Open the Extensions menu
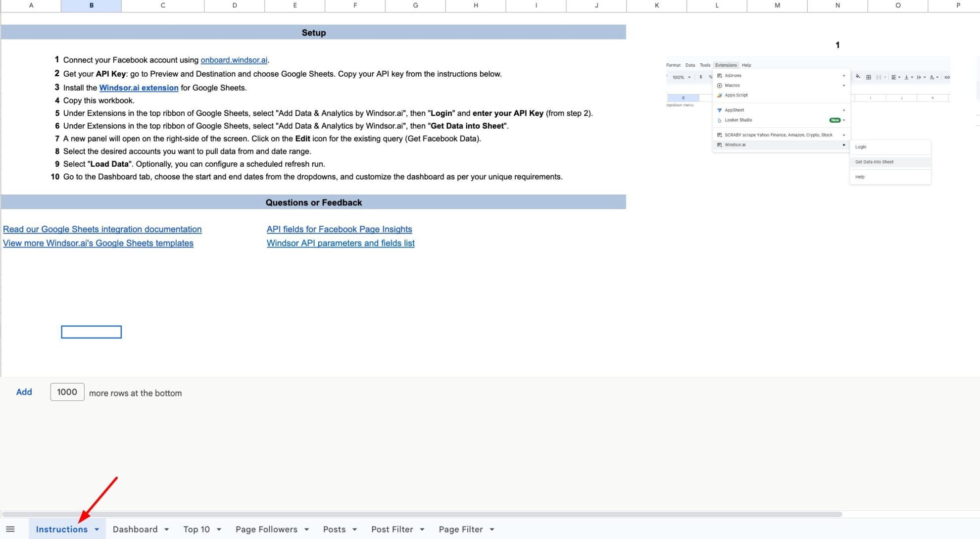This screenshot has width=980, height=539. (x=726, y=65)
